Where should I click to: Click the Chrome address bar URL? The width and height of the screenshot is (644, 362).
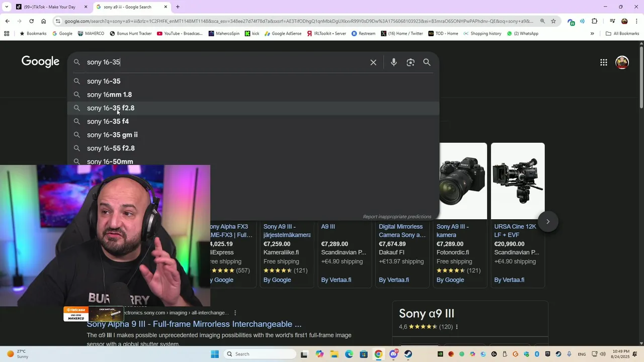coord(299,21)
